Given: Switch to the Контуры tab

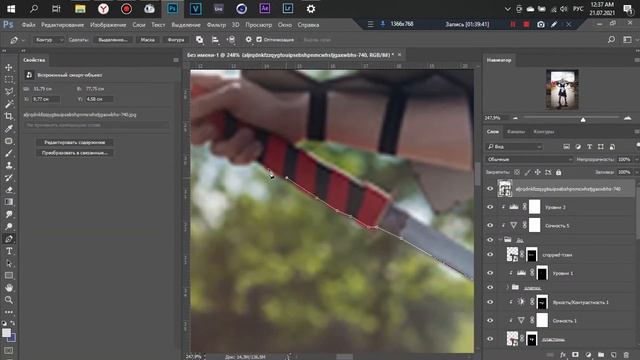Looking at the screenshot, I should [544, 131].
